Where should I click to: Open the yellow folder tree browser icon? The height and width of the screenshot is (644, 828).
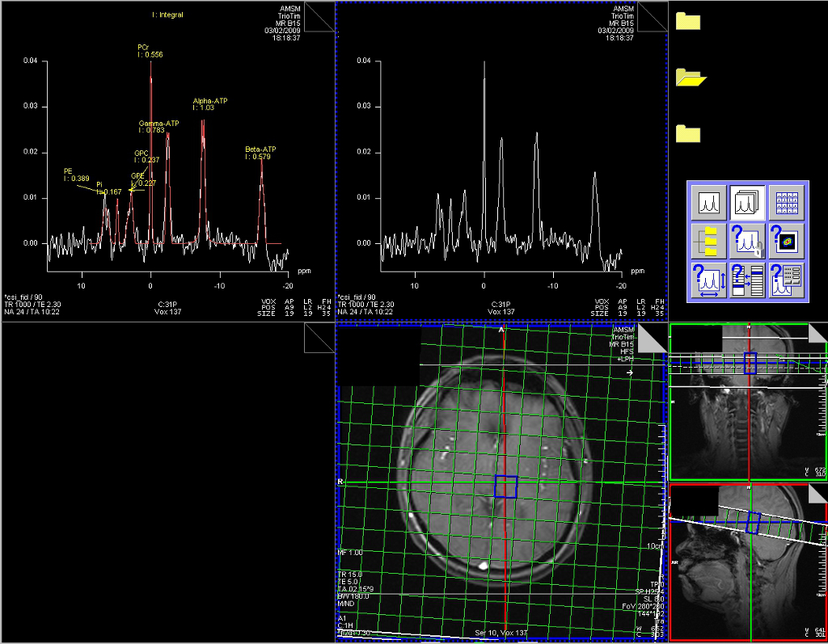[708, 242]
